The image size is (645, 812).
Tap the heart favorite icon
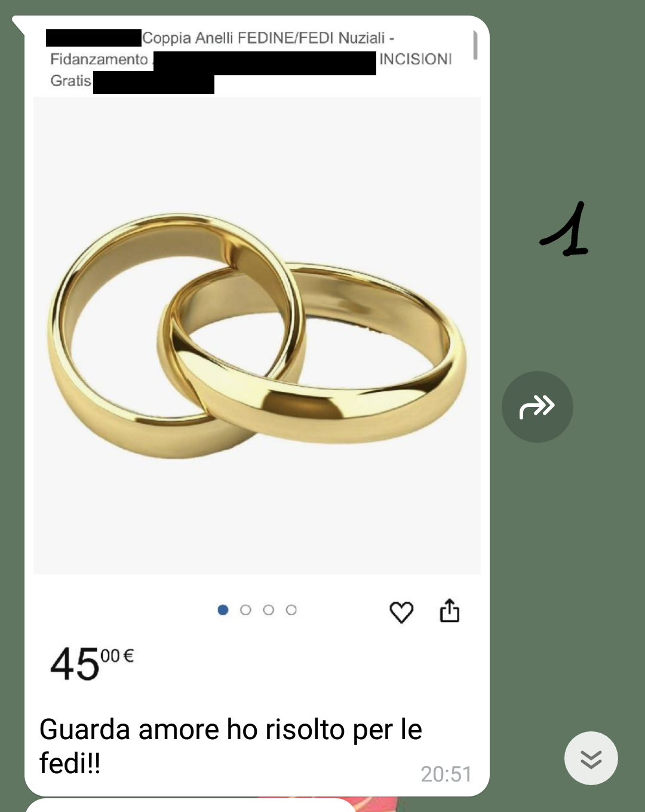401,612
